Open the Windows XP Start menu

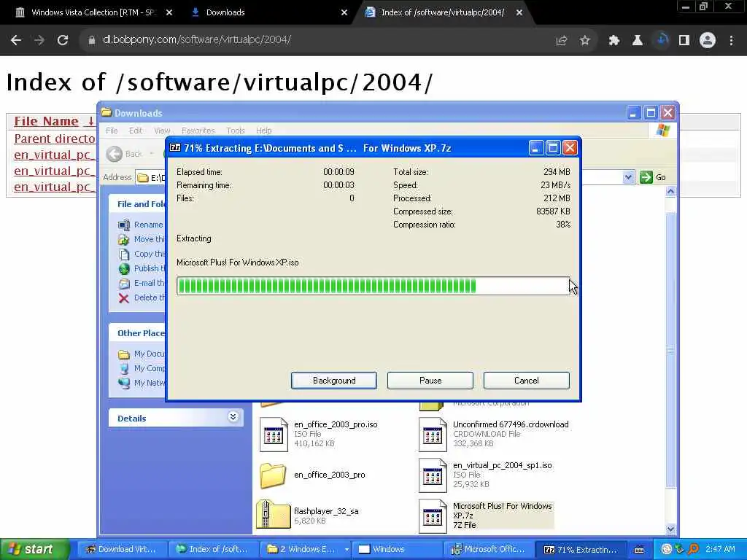pos(34,550)
